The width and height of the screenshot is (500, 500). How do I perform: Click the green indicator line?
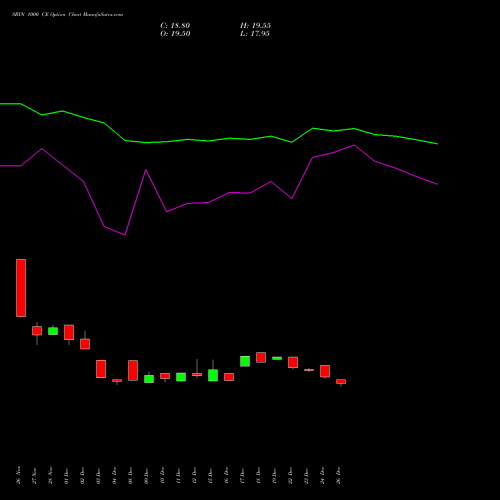tap(219, 139)
